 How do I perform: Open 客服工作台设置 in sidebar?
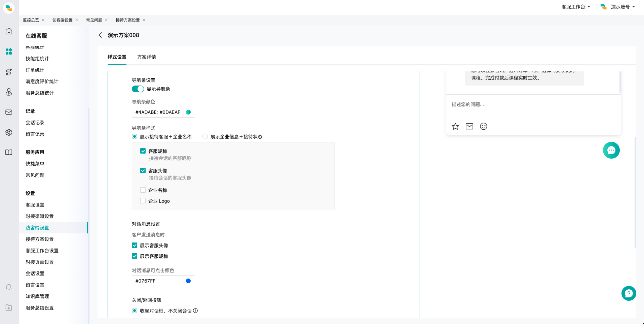(x=42, y=251)
